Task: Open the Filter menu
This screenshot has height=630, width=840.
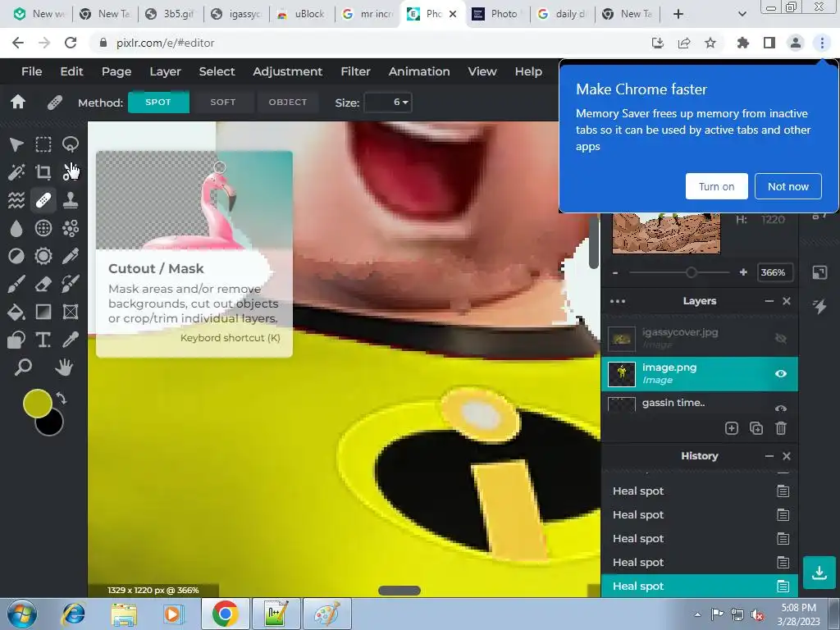Action: [356, 71]
